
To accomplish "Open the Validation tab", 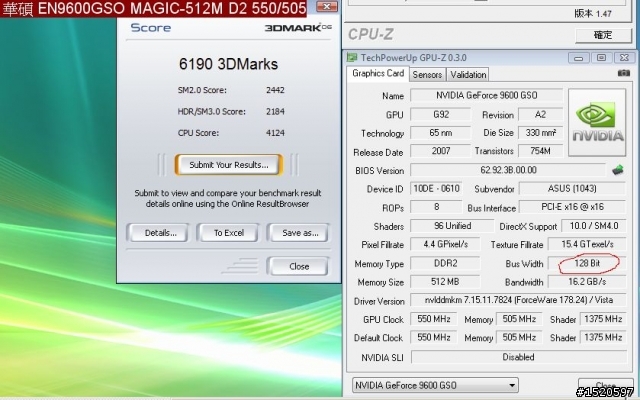I will coord(468,75).
